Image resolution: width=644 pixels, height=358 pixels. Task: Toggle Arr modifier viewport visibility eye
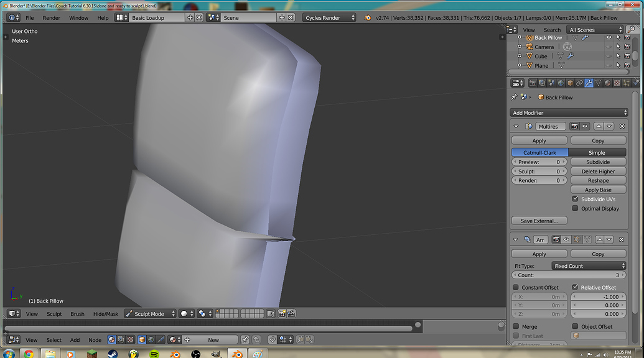pos(566,239)
